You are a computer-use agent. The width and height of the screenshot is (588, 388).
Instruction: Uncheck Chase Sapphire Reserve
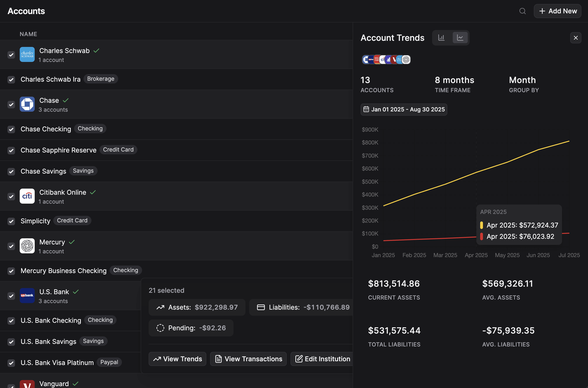[11, 150]
